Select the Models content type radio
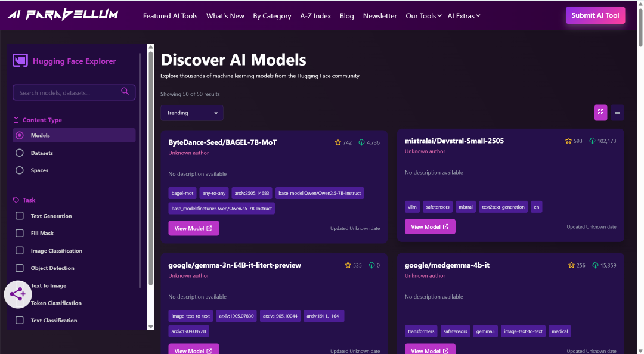The image size is (644, 354). (x=19, y=135)
